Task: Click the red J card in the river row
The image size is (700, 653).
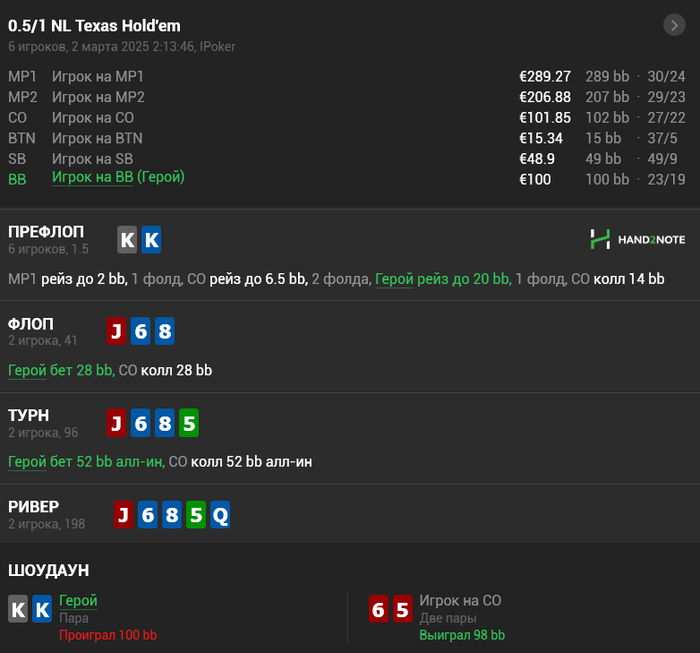Action: tap(124, 515)
